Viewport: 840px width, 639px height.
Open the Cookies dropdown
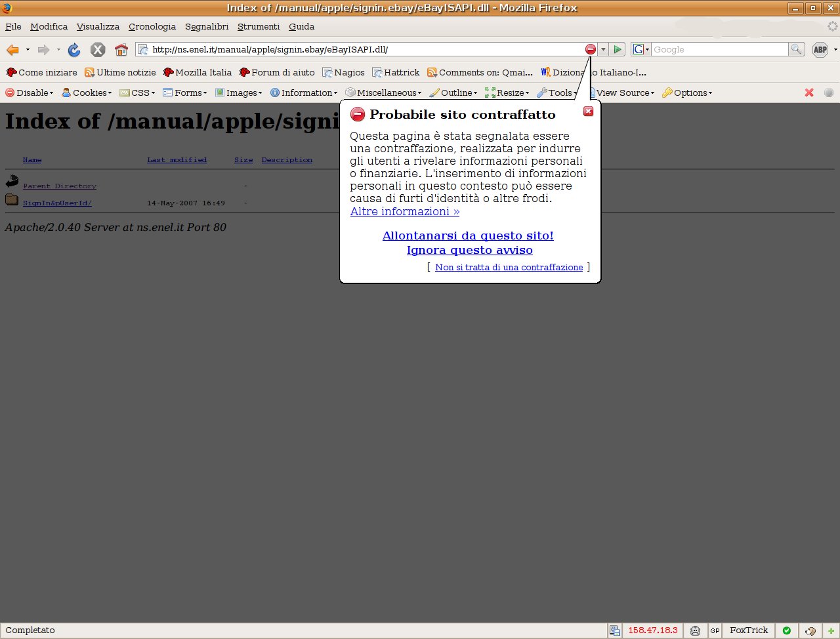tap(87, 93)
